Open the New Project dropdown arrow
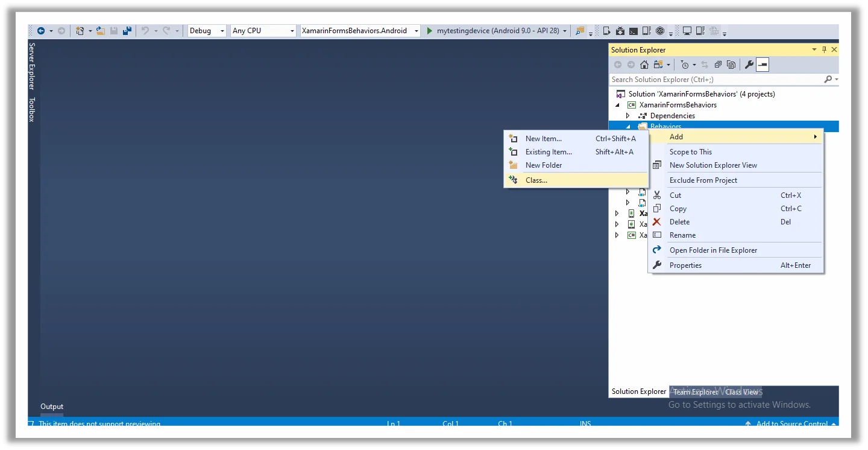868x450 pixels. tap(90, 31)
